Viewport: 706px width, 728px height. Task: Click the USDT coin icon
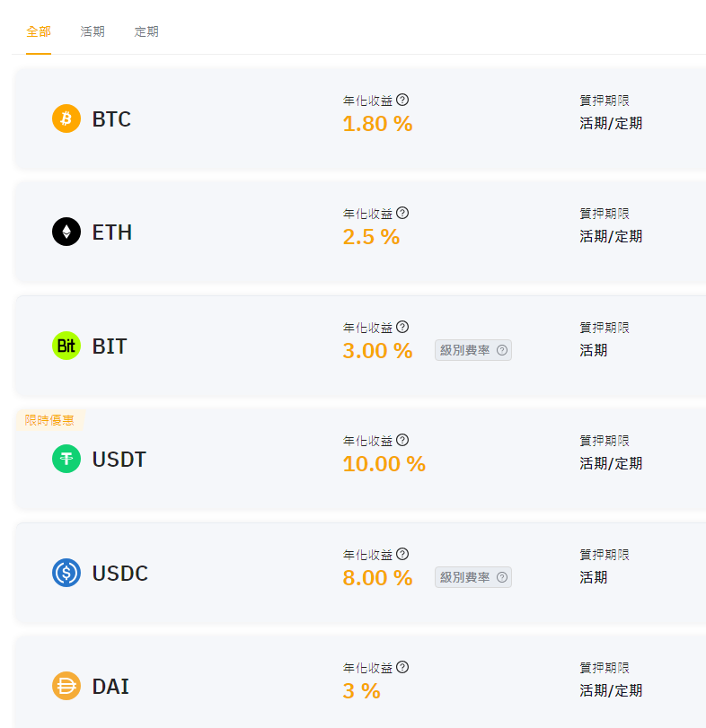click(x=66, y=459)
